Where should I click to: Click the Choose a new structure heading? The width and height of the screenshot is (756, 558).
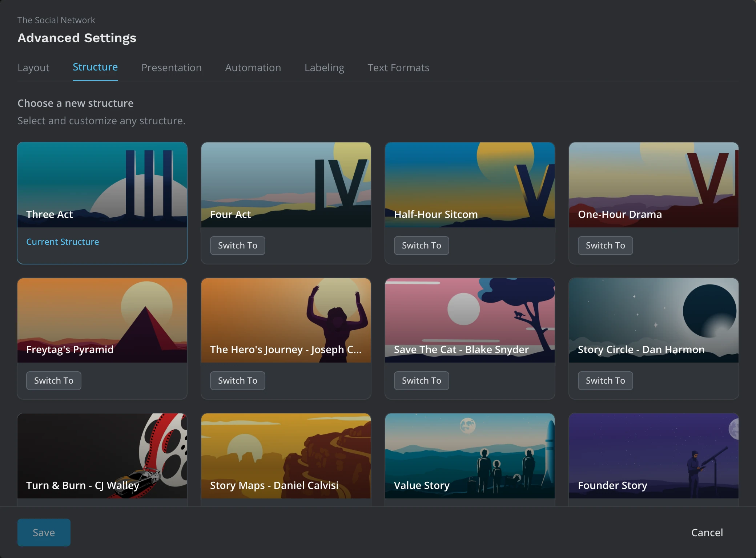pos(76,104)
